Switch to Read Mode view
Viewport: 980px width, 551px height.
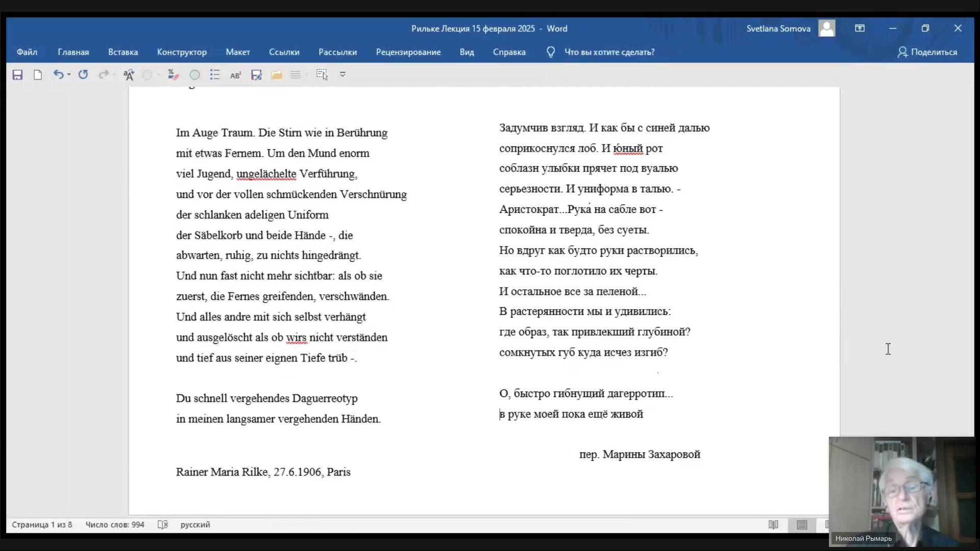(773, 524)
